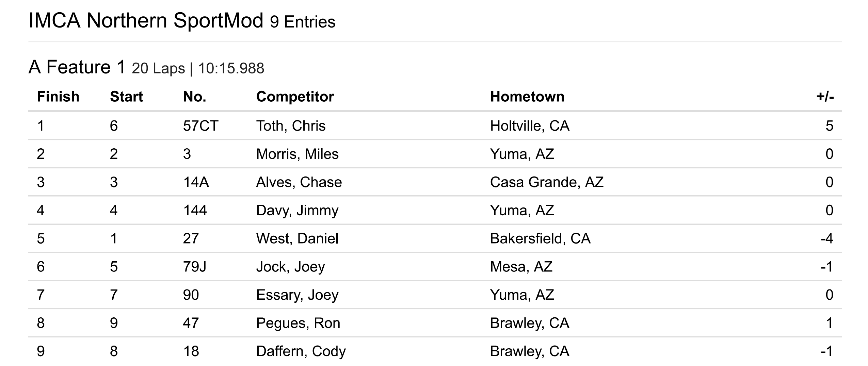Click on Pegues, Ron row
Screen dimensions: 868x366
298,323
